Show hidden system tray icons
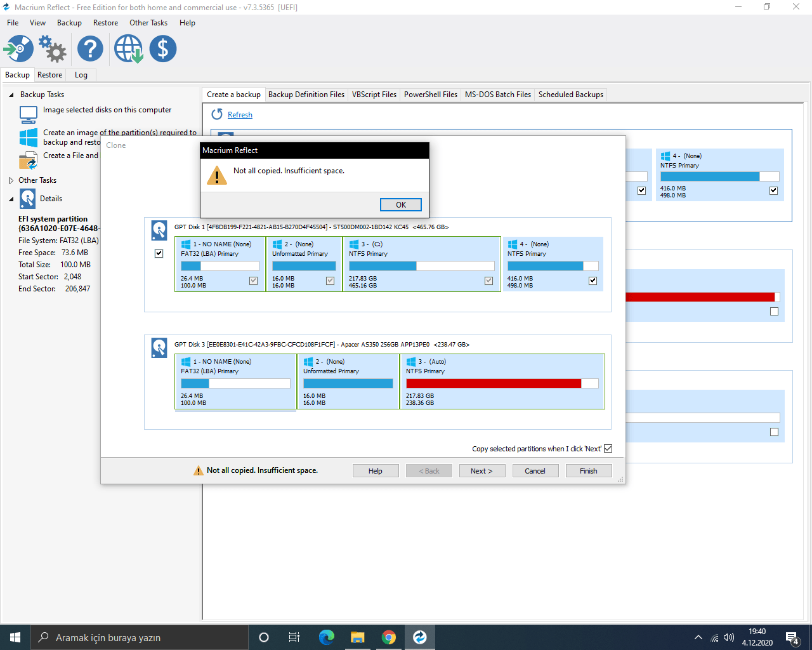The width and height of the screenshot is (812, 650). pyautogui.click(x=698, y=637)
